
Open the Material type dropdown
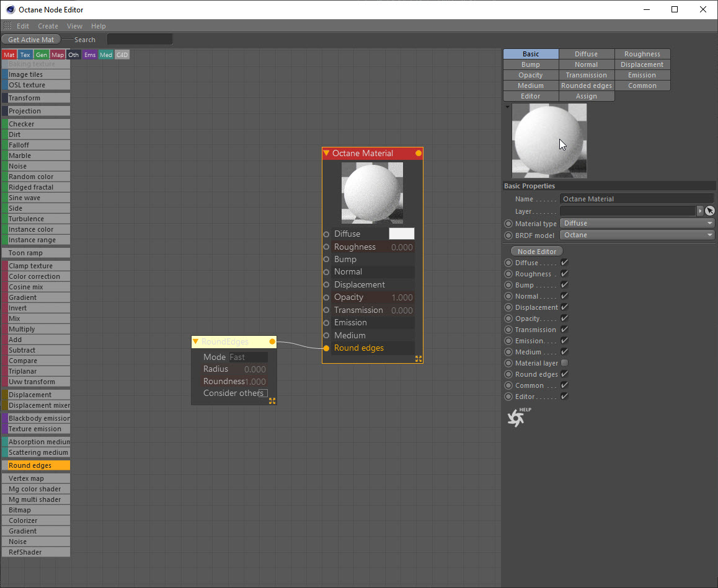point(637,223)
